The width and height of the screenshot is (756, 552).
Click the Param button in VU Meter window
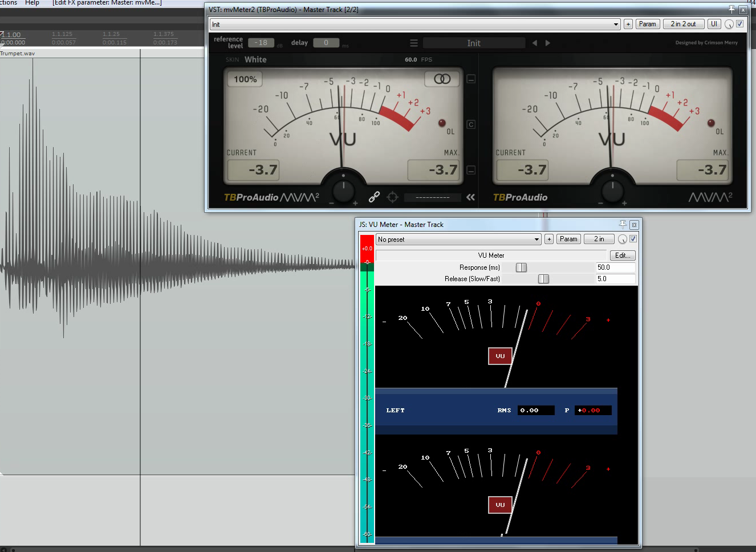coord(568,239)
